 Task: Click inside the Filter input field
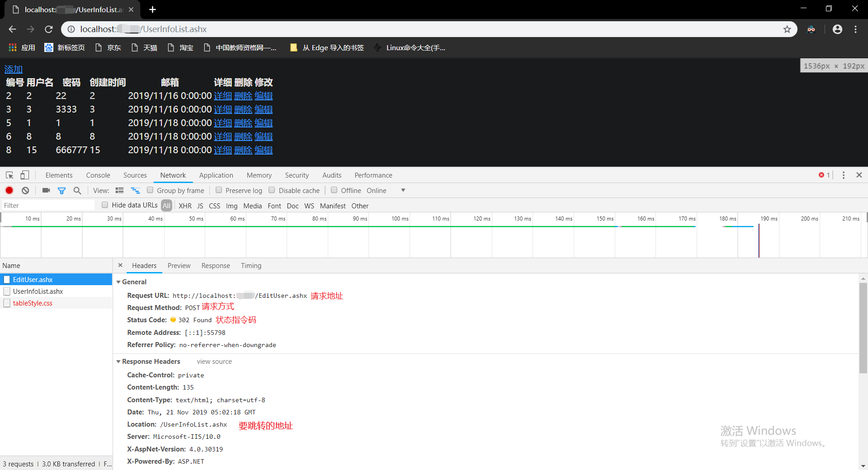[45, 205]
